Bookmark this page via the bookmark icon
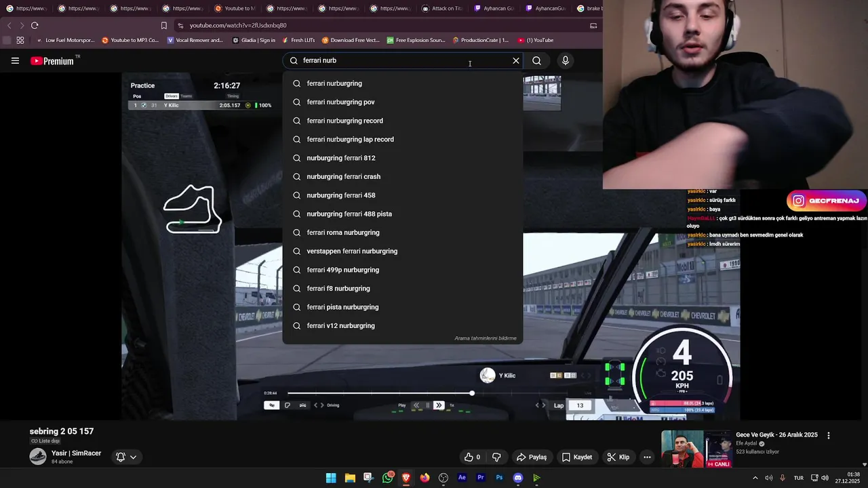Viewport: 868px width, 488px height. click(163, 25)
